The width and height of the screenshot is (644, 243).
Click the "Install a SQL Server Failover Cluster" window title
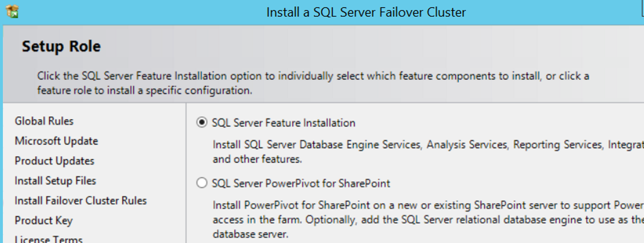(x=366, y=12)
